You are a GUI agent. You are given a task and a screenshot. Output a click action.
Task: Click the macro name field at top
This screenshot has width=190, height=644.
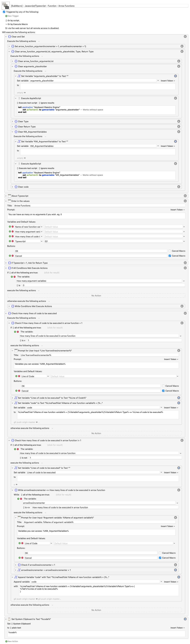[99, 6]
